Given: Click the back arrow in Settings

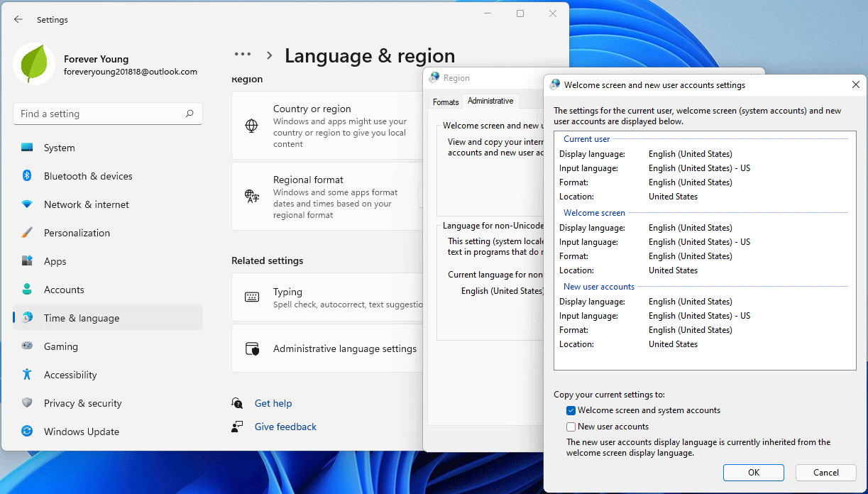Looking at the screenshot, I should click(x=18, y=19).
